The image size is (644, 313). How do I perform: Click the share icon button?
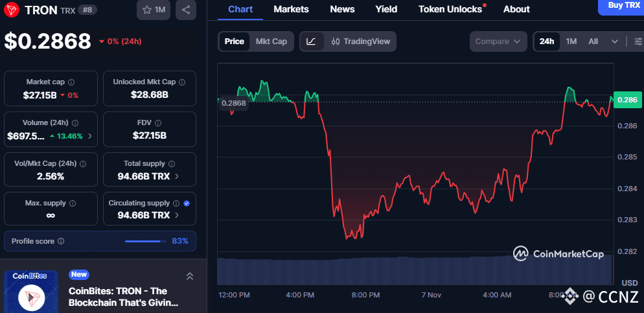point(186,10)
